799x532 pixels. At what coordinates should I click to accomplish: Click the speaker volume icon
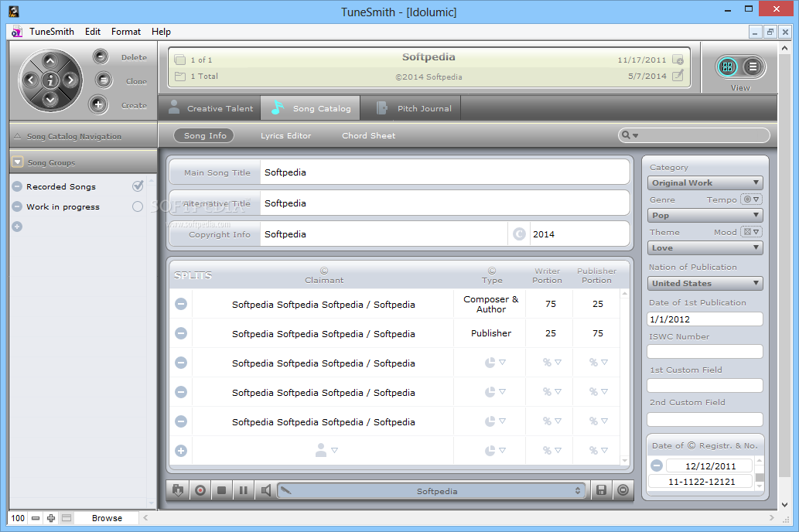pyautogui.click(x=265, y=490)
